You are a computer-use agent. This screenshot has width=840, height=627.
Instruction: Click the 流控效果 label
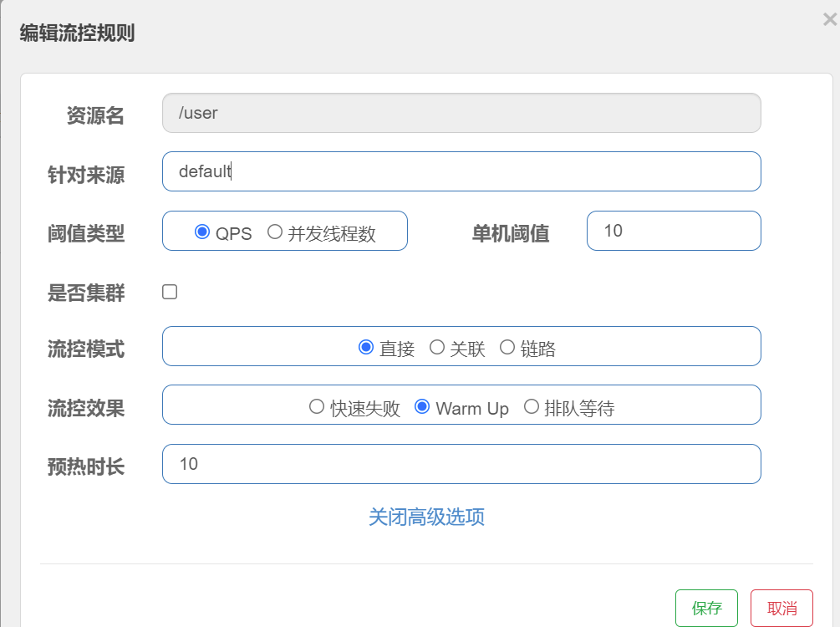click(x=86, y=408)
